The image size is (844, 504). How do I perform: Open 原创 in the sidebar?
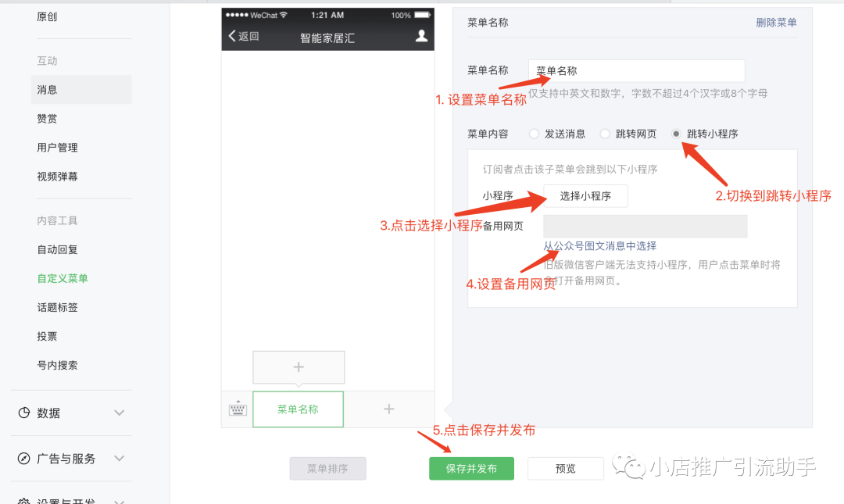coord(47,16)
